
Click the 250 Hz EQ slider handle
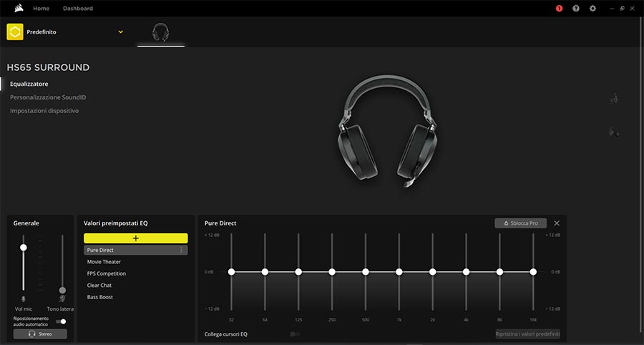click(332, 272)
